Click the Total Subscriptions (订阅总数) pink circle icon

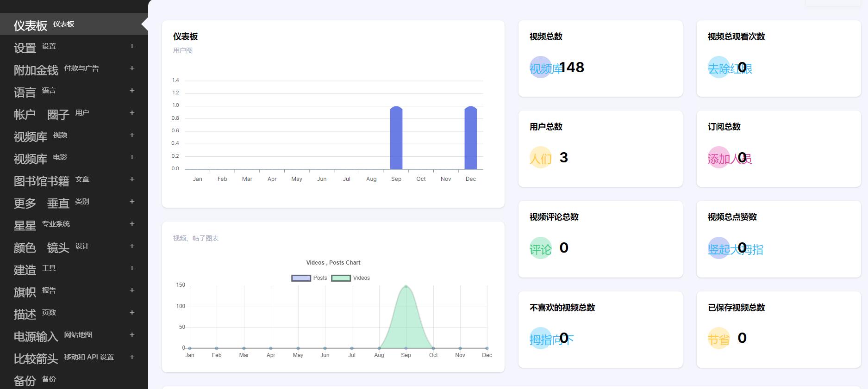click(718, 158)
